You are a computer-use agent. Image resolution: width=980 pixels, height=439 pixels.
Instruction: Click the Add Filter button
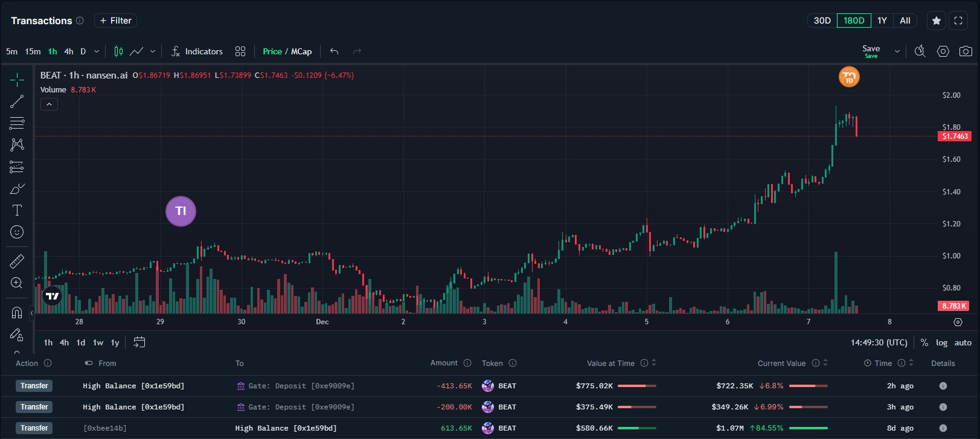coord(115,21)
